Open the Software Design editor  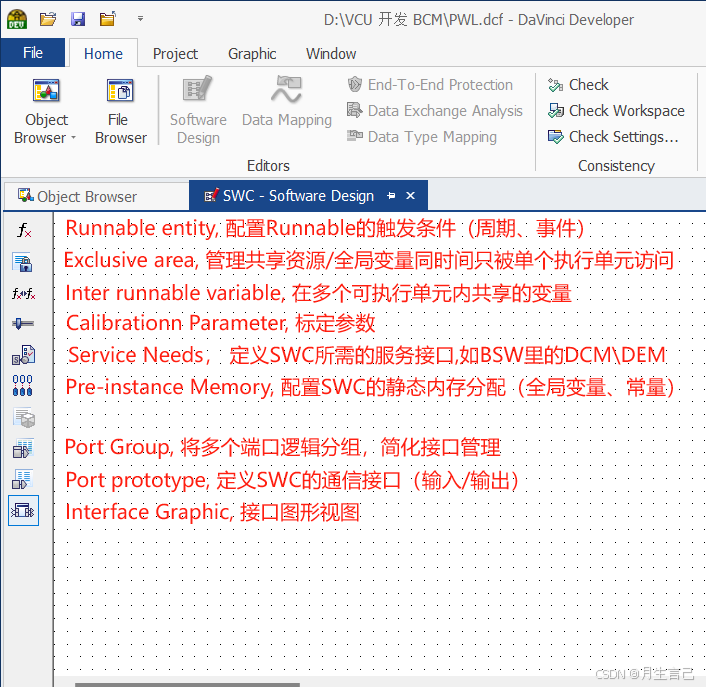coord(198,110)
